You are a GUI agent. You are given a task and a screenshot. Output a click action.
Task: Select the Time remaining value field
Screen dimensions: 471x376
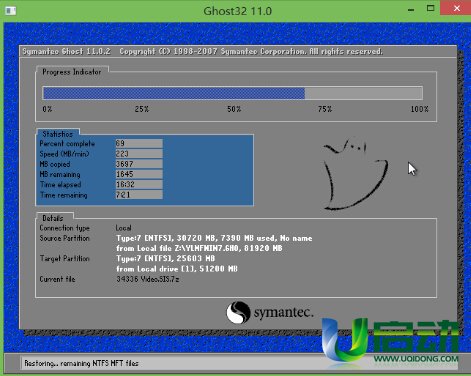pyautogui.click(x=139, y=195)
